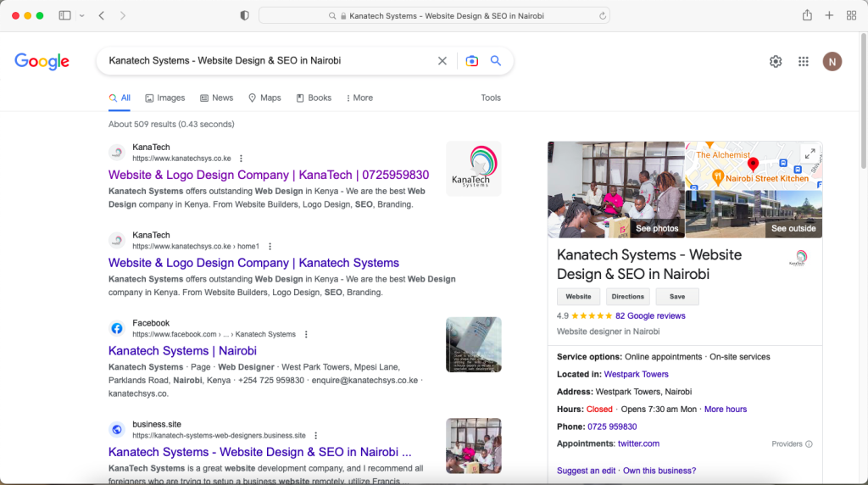Image resolution: width=868 pixels, height=485 pixels.
Task: Click the Save button in knowledge panel
Action: click(677, 297)
